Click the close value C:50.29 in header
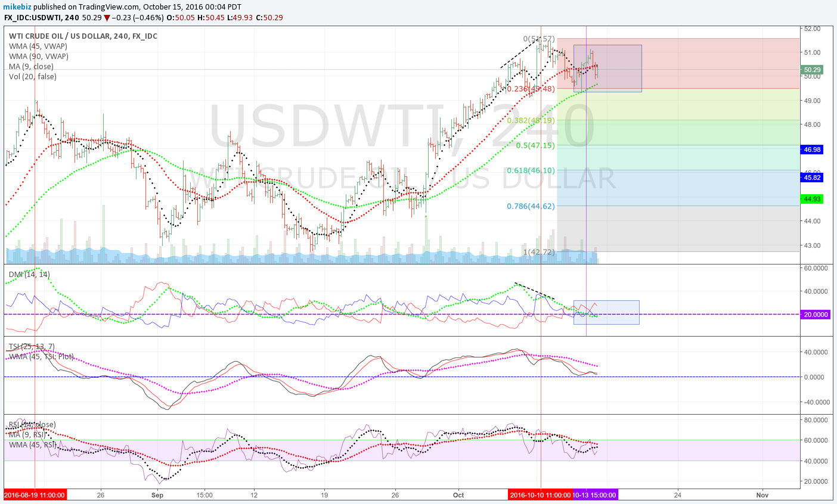Viewport: 837px width, 504px height. point(269,17)
